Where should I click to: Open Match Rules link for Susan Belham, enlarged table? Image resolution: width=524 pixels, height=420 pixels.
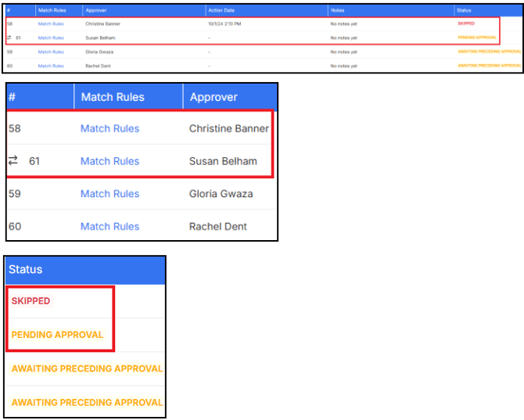coord(109,161)
